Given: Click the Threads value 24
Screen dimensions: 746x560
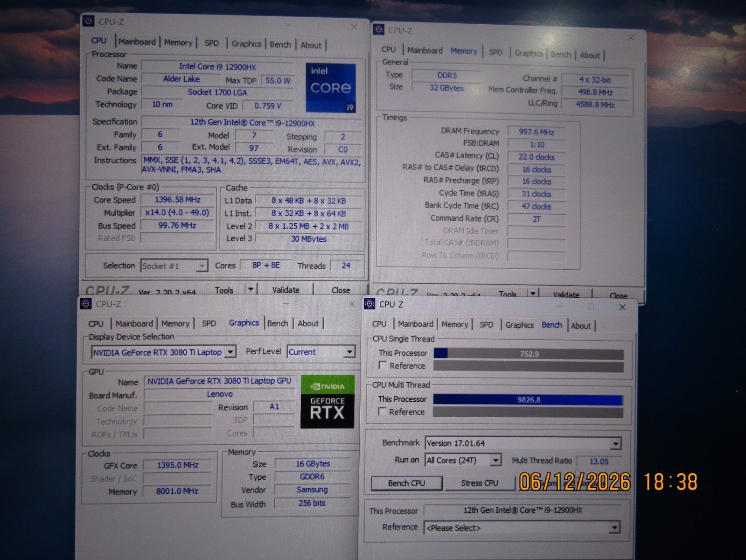Looking at the screenshot, I should [x=346, y=265].
